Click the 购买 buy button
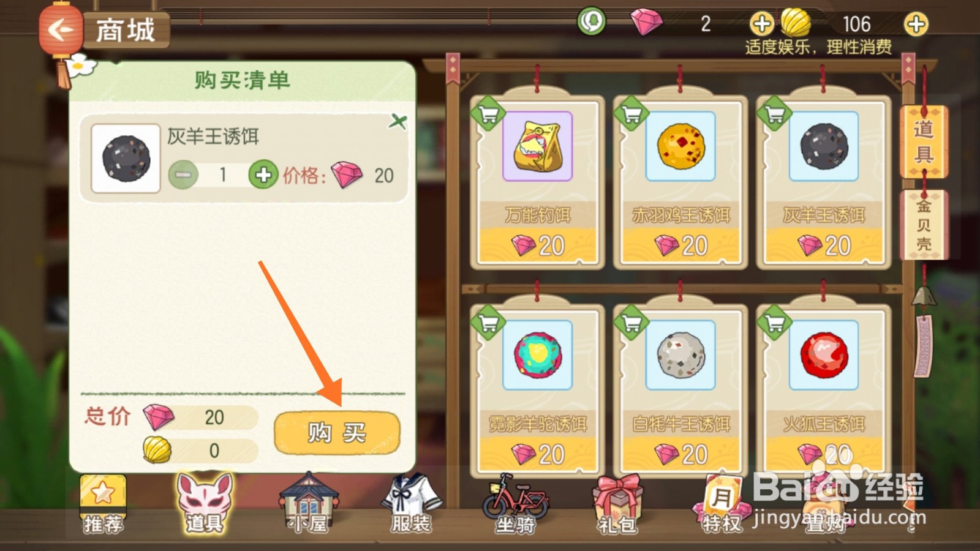The image size is (980, 551). click(337, 433)
